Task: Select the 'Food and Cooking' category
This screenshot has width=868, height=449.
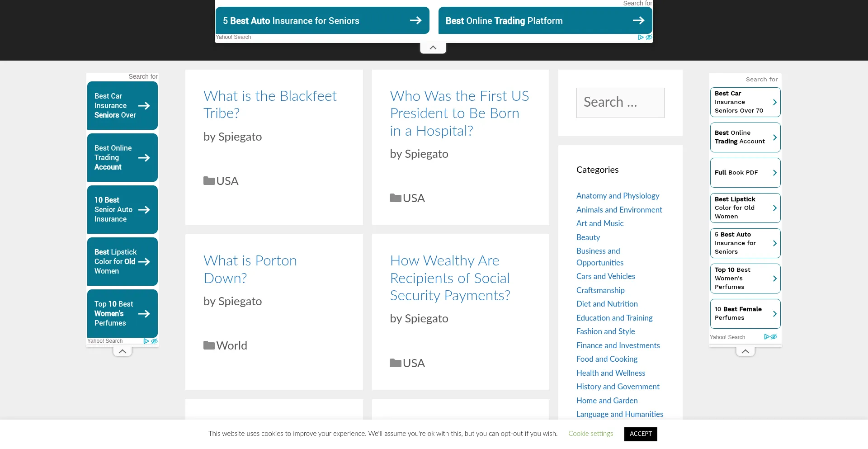Action: coord(607,359)
